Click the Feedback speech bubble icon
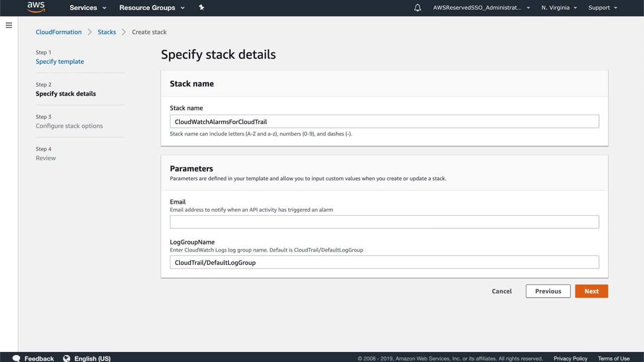The image size is (644, 362). point(16,358)
